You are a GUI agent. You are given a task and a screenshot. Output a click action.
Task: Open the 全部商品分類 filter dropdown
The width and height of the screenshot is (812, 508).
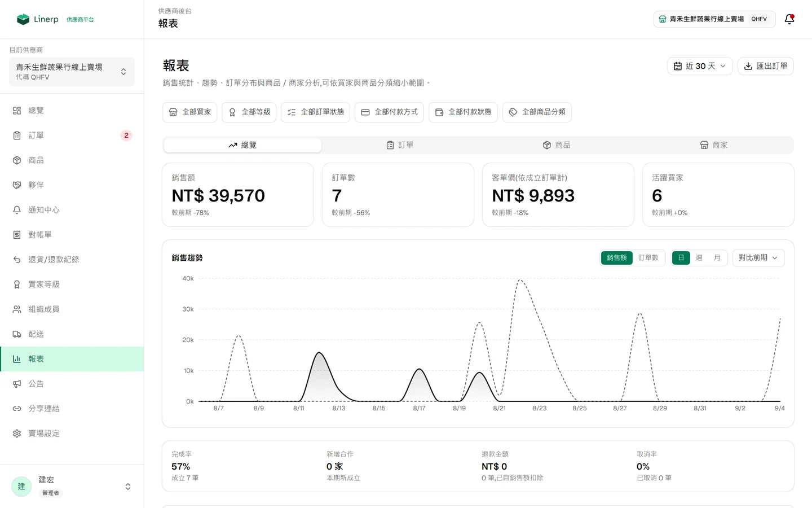[x=537, y=112]
